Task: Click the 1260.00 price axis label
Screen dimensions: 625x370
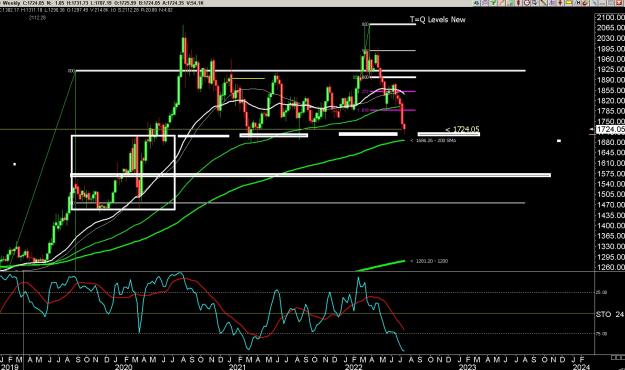Action: point(611,267)
